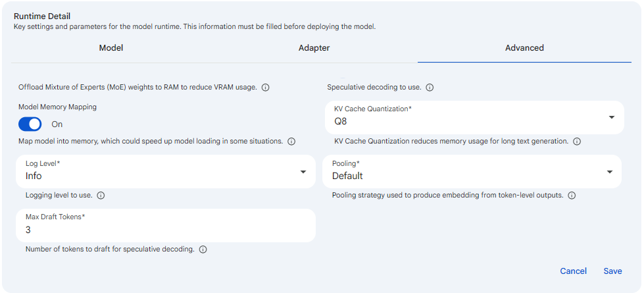
Task: Switch to the Model tab
Action: coord(111,48)
